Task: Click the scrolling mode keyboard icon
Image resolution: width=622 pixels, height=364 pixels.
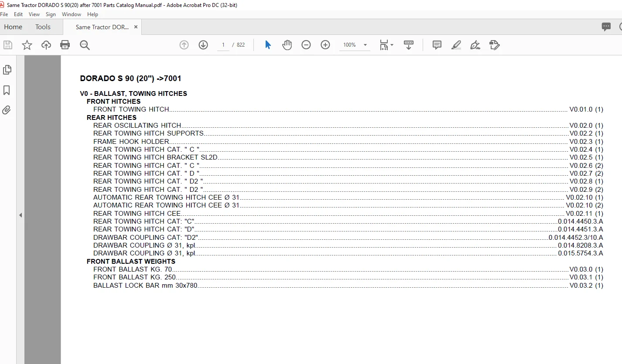Action: pyautogui.click(x=409, y=45)
